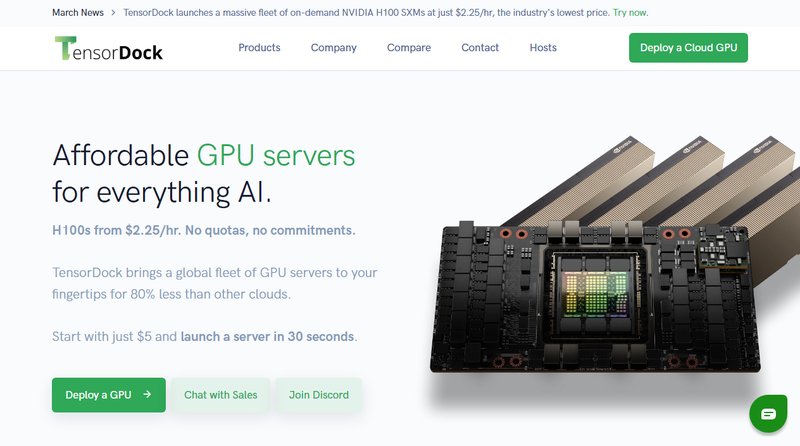This screenshot has height=446, width=800.
Task: Click the chevron after March News
Action: tap(113, 13)
